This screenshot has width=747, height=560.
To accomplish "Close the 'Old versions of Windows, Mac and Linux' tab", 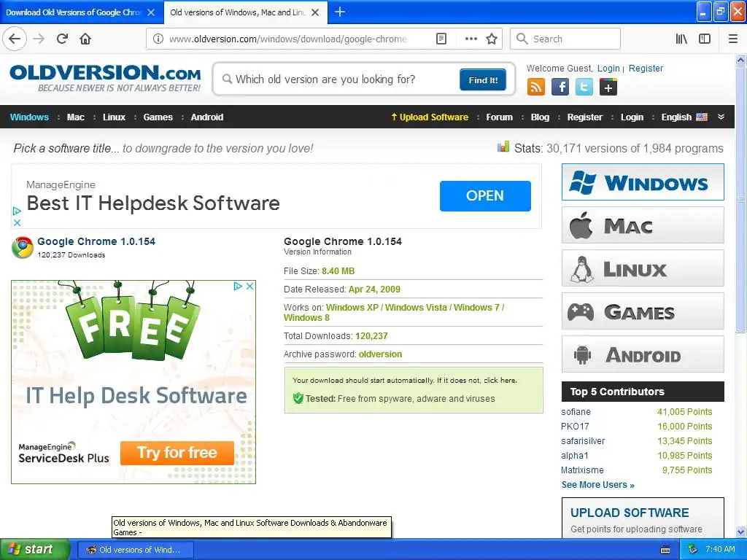I will tap(315, 12).
